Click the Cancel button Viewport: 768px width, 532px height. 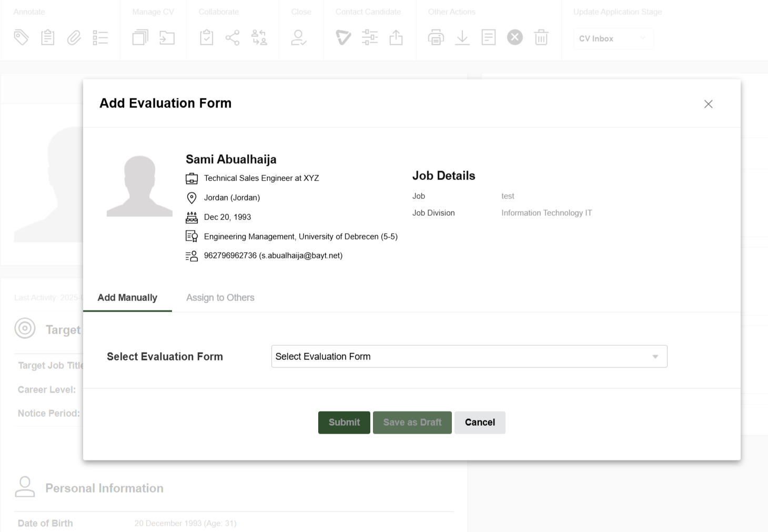(480, 423)
